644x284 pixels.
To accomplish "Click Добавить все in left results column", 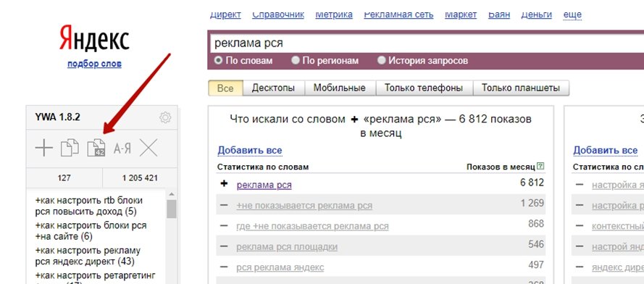I will point(250,151).
